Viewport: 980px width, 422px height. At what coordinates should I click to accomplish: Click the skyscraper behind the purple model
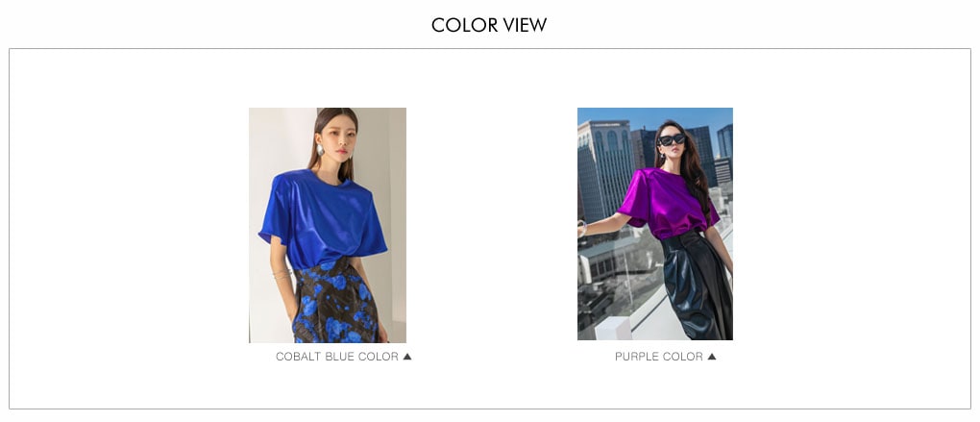pyautogui.click(x=604, y=169)
